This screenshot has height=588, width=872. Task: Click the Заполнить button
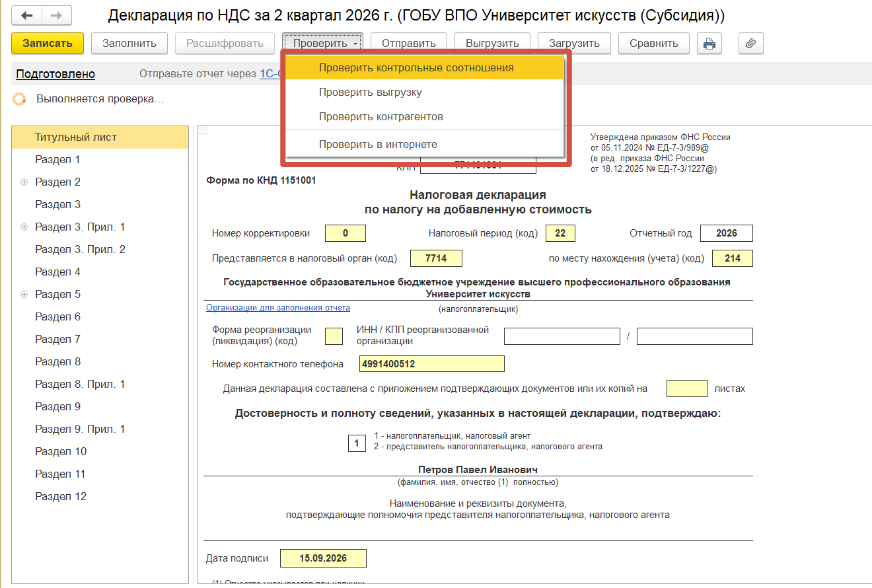[x=129, y=44]
